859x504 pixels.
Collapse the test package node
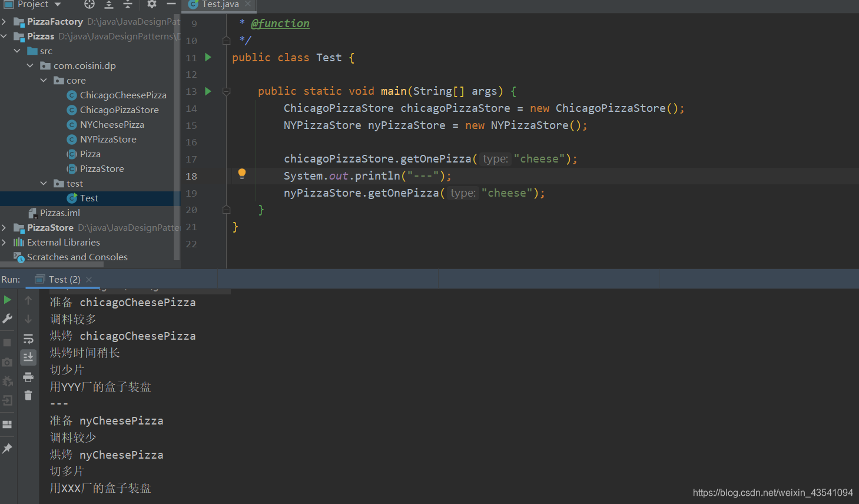pos(44,184)
